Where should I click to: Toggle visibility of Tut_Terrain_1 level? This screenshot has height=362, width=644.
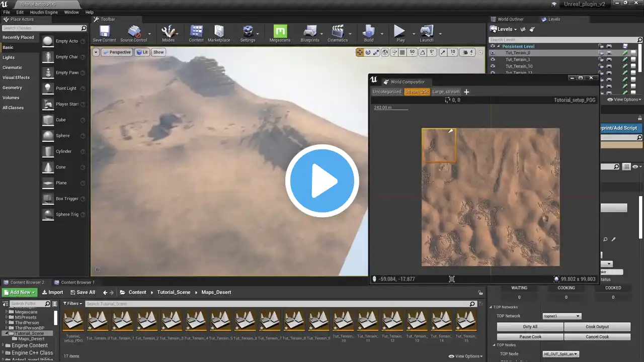[493, 59]
